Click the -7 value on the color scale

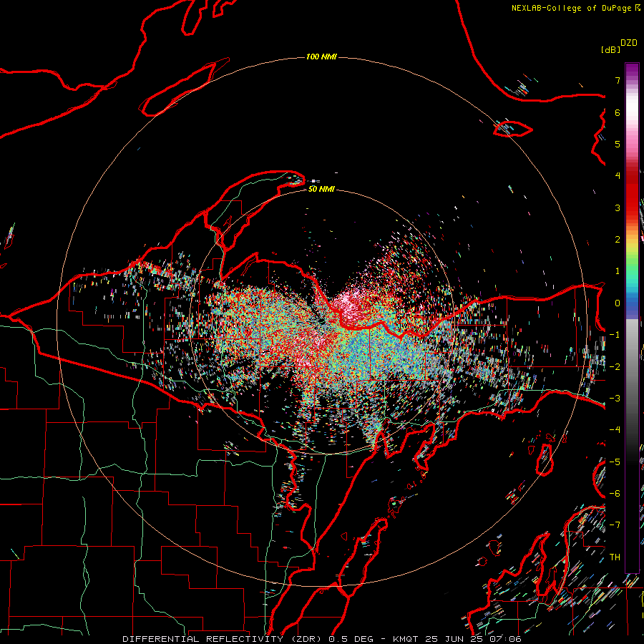point(615,525)
